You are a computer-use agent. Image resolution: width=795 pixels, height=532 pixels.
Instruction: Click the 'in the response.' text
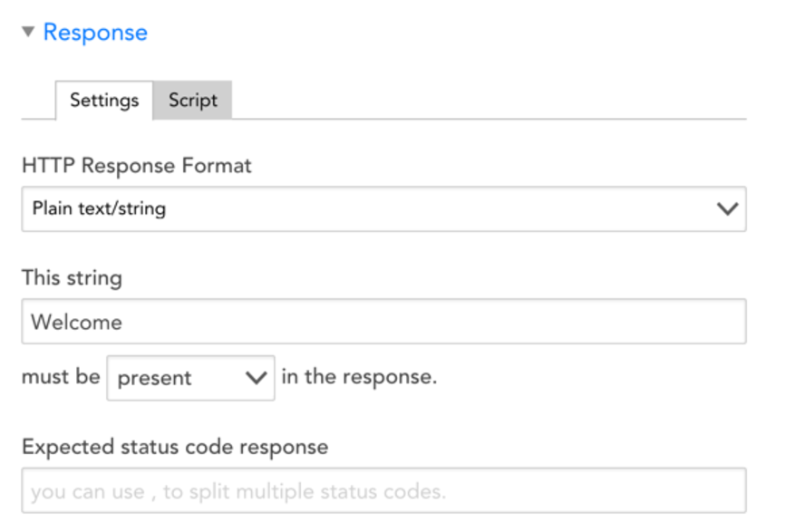359,376
